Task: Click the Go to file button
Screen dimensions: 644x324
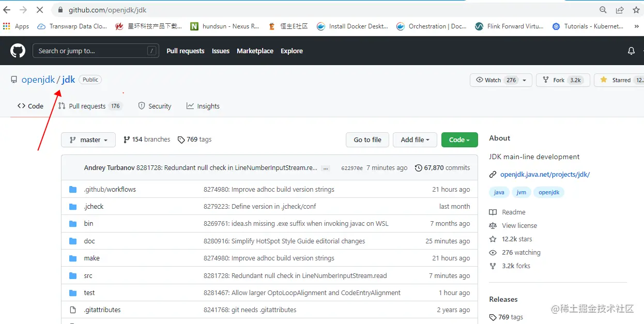Action: (x=367, y=140)
